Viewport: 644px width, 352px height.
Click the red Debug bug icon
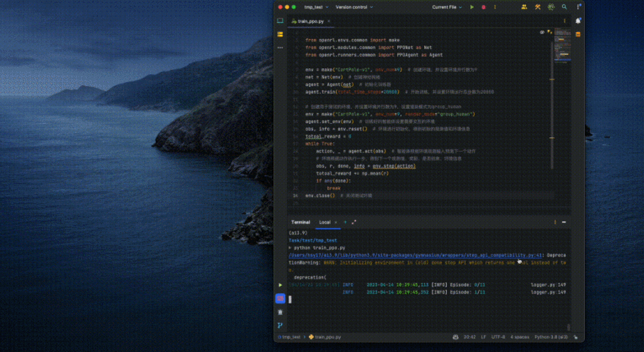(x=483, y=7)
